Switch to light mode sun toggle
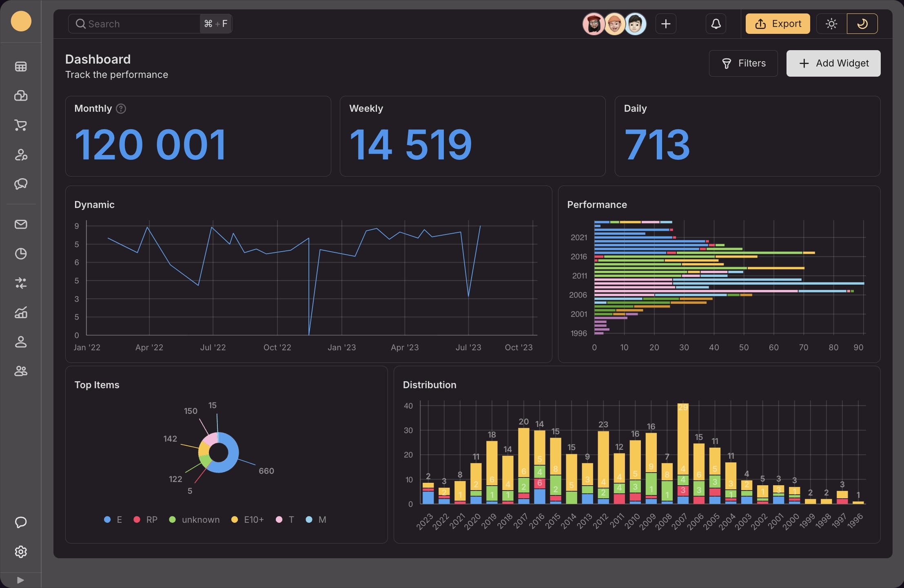The width and height of the screenshot is (904, 588). 831,24
